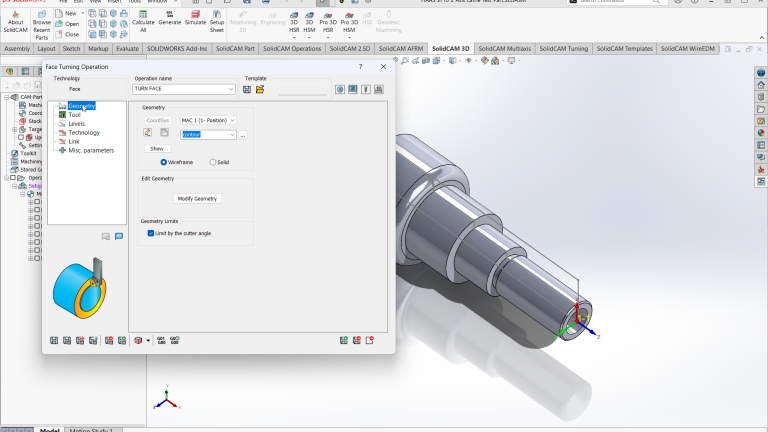The width and height of the screenshot is (768, 432).
Task: Click the blue comment balloon icon
Action: (119, 237)
